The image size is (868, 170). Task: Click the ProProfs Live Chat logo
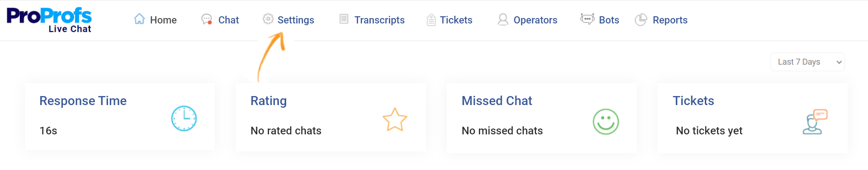click(49, 20)
